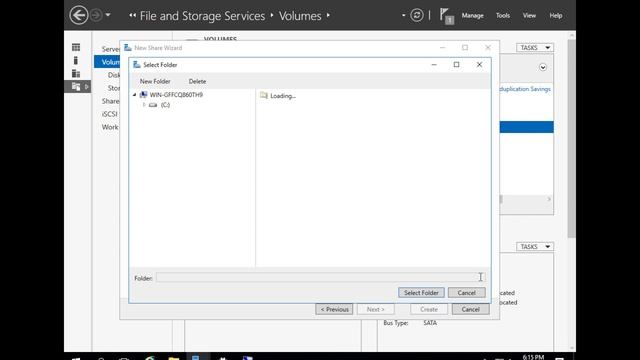Click the New Share Wizard title icon
This screenshot has width=640, height=360.
click(128, 47)
